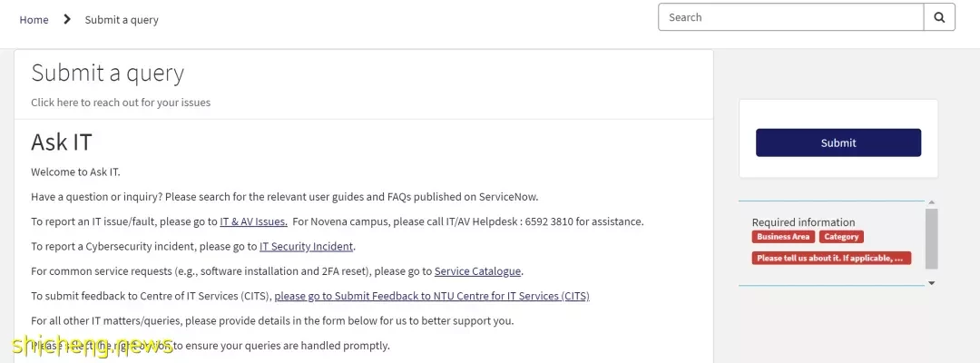
Task: Go to Home breadcrumb
Action: coord(34,19)
